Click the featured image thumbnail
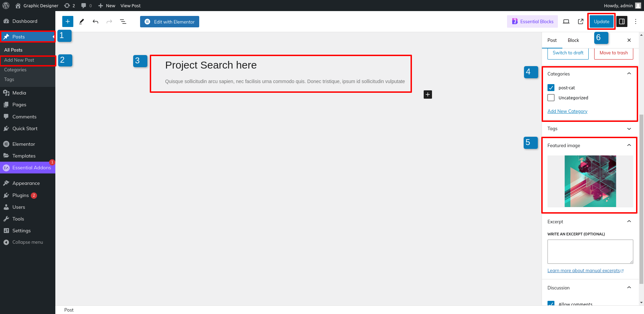Screen dimensions: 644x314 (590, 181)
